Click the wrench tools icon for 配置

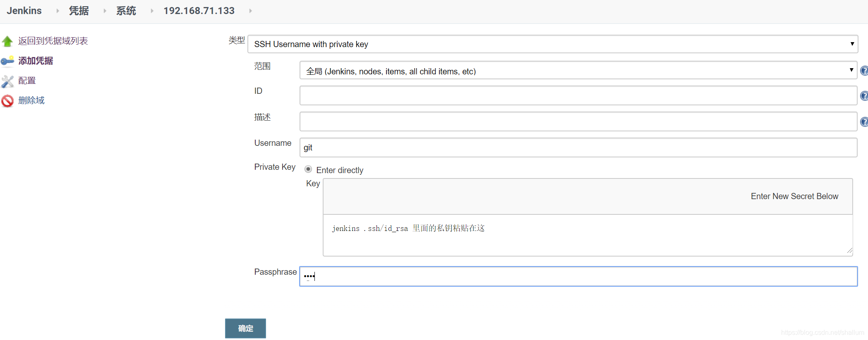click(7, 81)
